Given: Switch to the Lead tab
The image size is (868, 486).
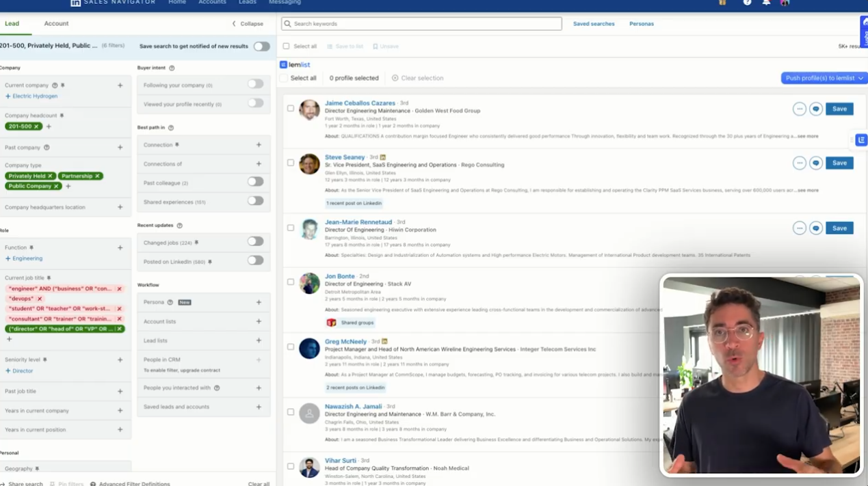Looking at the screenshot, I should [x=12, y=23].
